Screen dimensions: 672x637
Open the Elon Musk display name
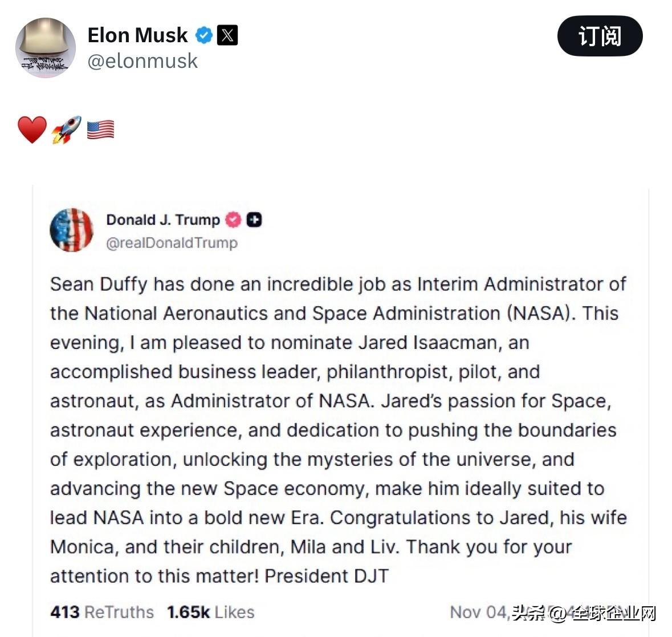(137, 35)
